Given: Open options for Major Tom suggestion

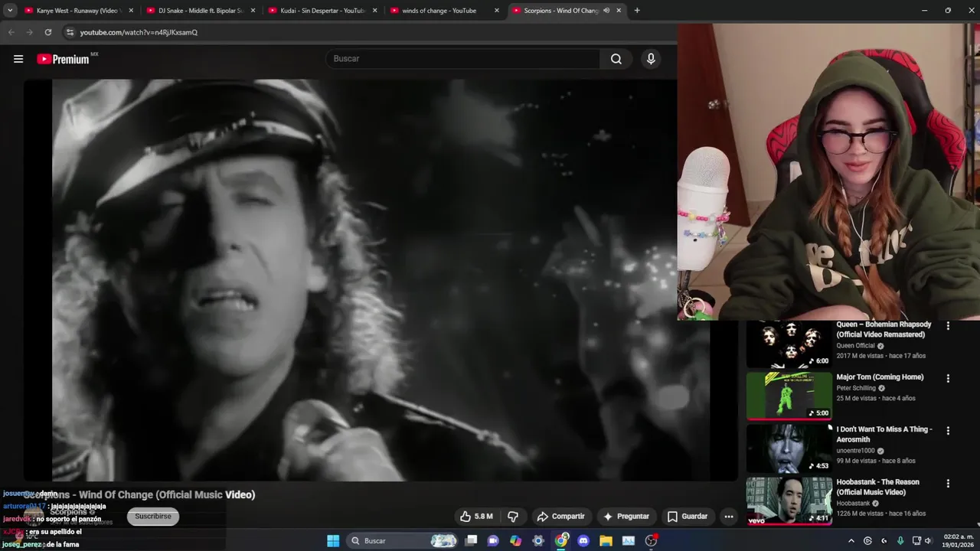Looking at the screenshot, I should 948,378.
